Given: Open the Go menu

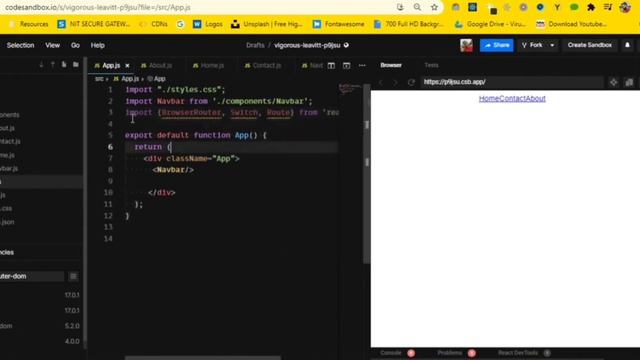Looking at the screenshot, I should pyautogui.click(x=75, y=45).
